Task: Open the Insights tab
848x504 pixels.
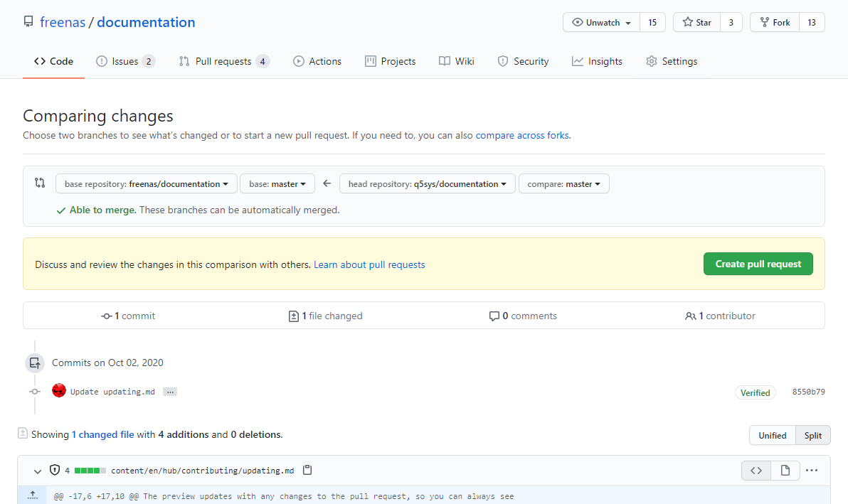Action: click(597, 61)
